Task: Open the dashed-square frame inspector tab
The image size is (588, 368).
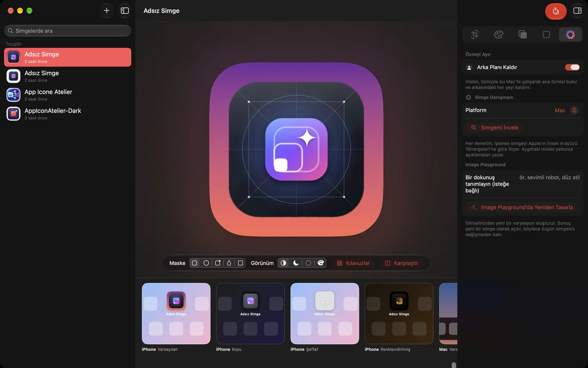Action: [x=546, y=34]
